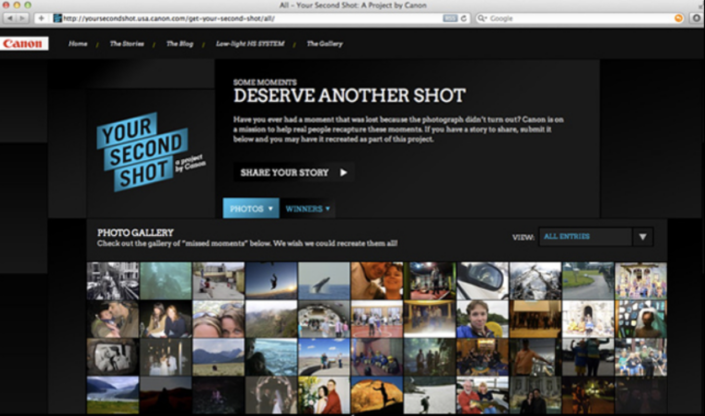Open the boy in blue jacket thumbnail
This screenshot has width=705, height=416.
pyautogui.click(x=482, y=319)
